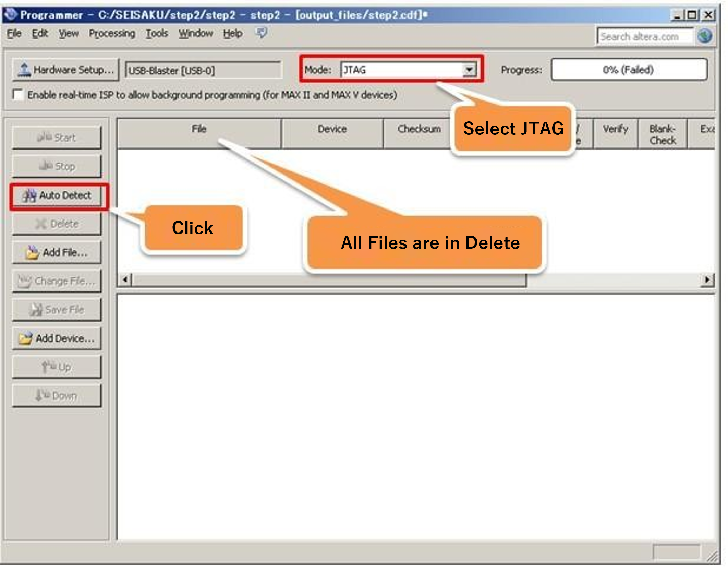Image resolution: width=728 pixels, height=572 pixels.
Task: Open Hardware Setup dialog
Action: coord(65,70)
